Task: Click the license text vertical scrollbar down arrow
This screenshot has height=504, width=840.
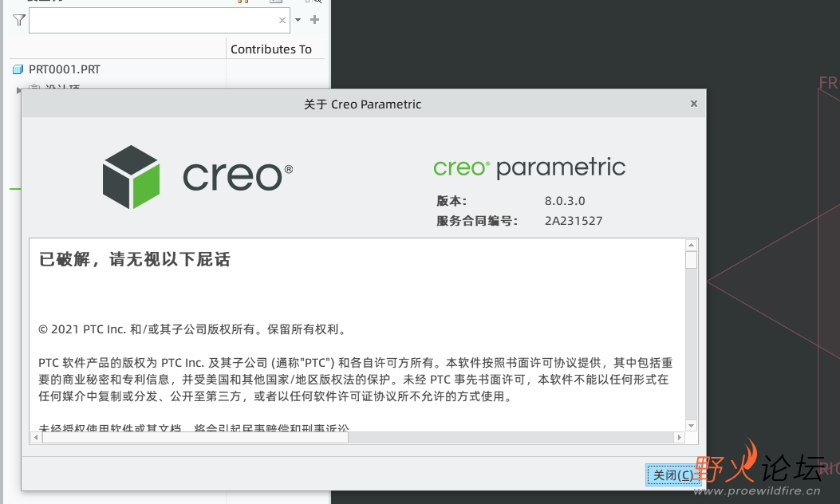Action: [691, 426]
